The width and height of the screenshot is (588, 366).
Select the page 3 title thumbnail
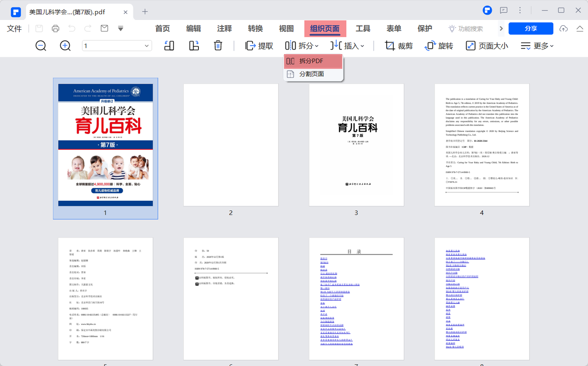356,145
